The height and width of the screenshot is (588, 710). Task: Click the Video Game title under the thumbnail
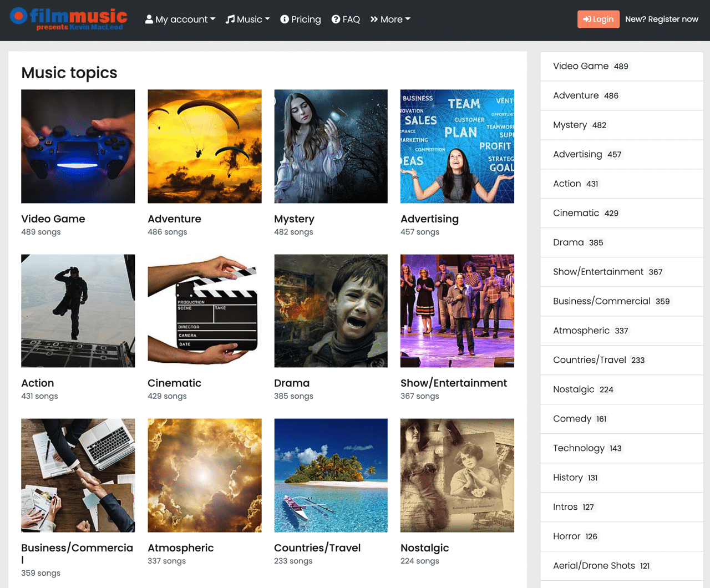pyautogui.click(x=53, y=219)
